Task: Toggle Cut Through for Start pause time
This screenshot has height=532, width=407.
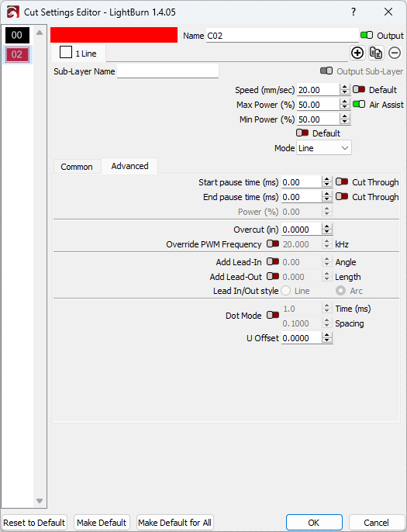Action: [x=342, y=181]
